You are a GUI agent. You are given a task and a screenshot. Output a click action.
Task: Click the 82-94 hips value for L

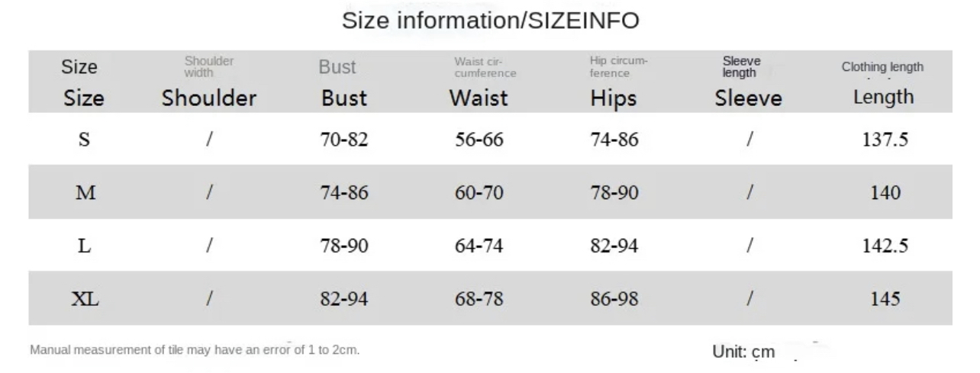pos(614,246)
